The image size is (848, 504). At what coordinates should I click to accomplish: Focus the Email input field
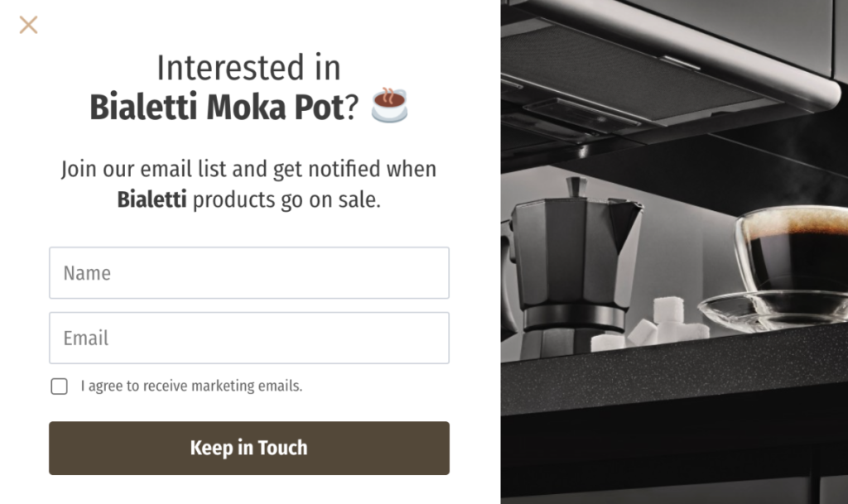(248, 338)
